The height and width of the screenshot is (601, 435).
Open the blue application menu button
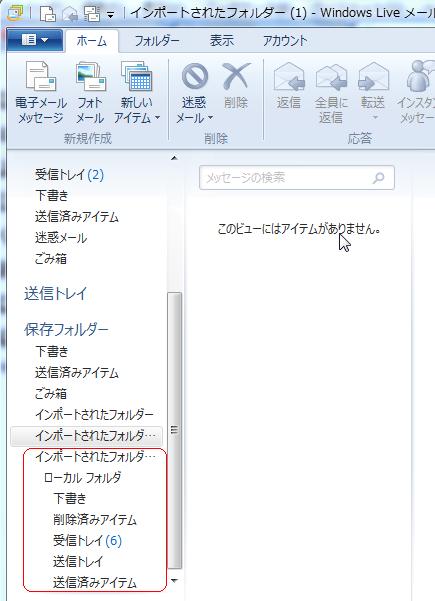(35, 39)
